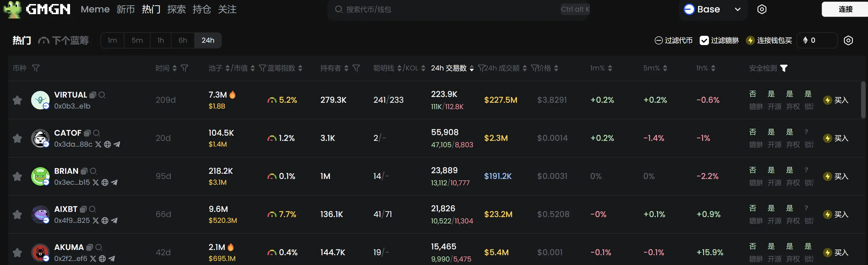Click 买入 for AIXBT

pyautogui.click(x=836, y=215)
